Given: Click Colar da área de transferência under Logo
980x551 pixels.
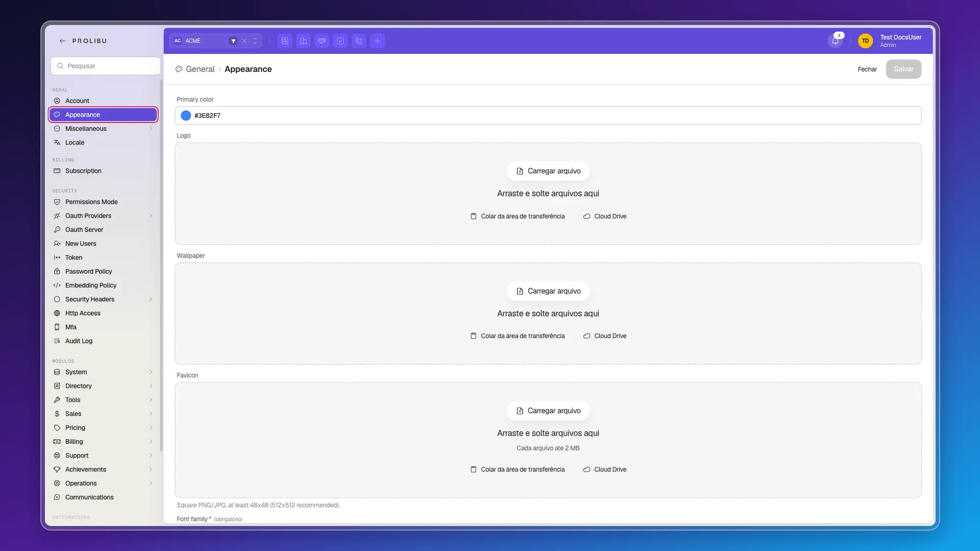Looking at the screenshot, I should [518, 216].
